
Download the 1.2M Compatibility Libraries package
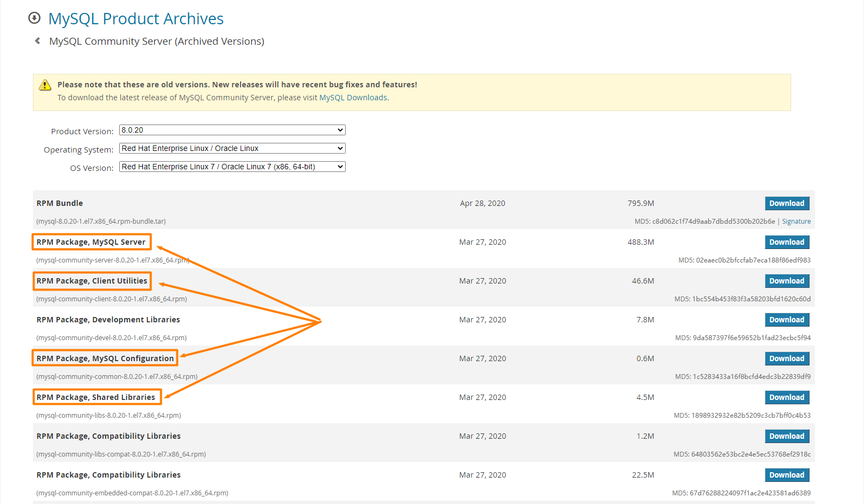pos(787,436)
